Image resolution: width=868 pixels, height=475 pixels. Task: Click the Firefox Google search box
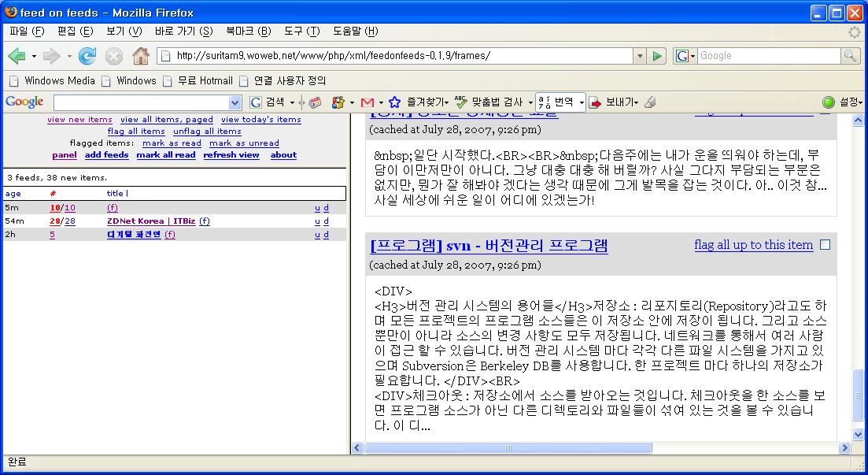[x=769, y=56]
